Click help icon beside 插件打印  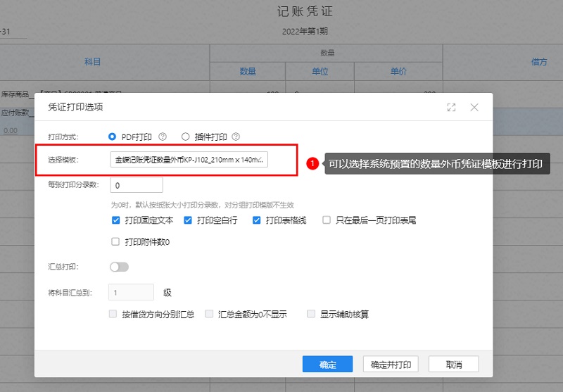click(236, 137)
